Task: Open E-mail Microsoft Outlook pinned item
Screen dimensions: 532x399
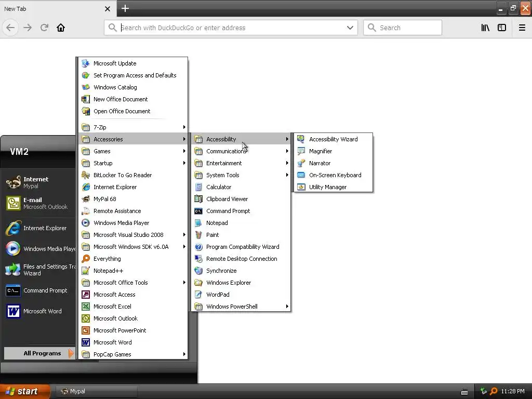Action: (x=39, y=203)
